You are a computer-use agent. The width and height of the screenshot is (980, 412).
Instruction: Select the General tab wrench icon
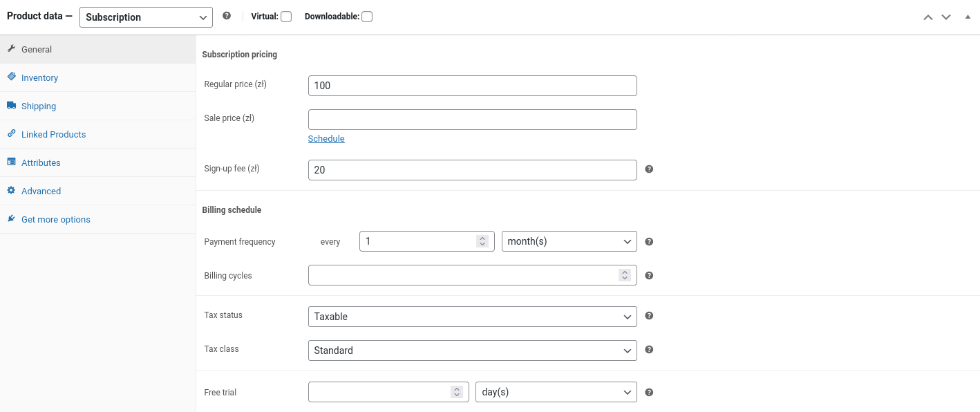[x=10, y=48]
